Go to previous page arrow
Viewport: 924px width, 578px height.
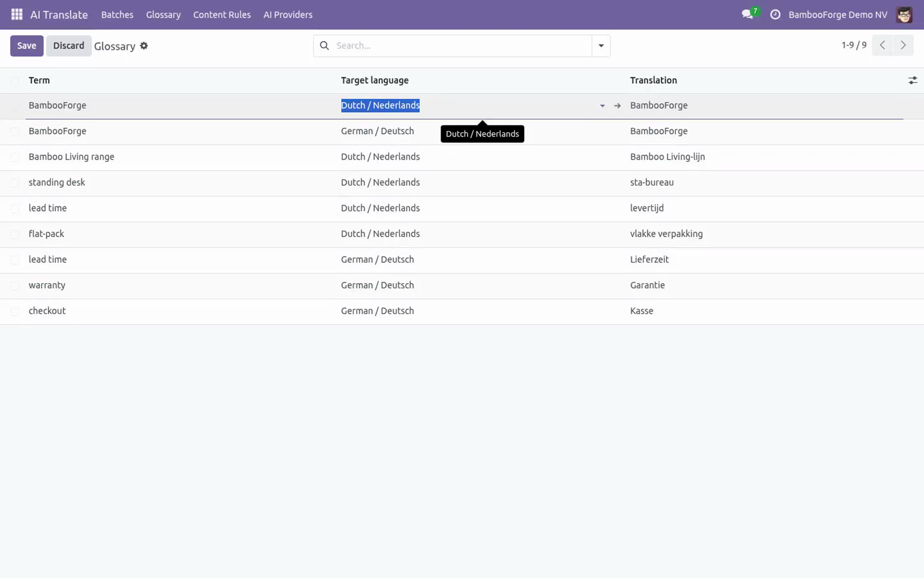(x=882, y=45)
